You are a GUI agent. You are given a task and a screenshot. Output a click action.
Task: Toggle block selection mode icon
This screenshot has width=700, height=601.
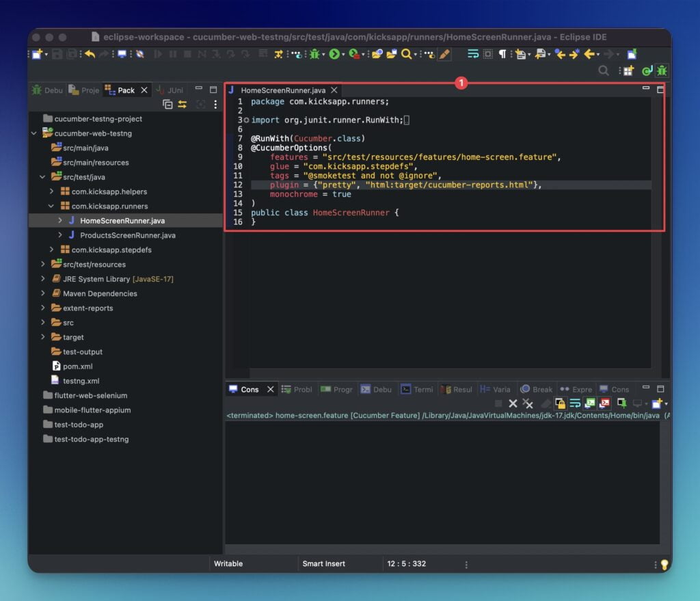[488, 54]
